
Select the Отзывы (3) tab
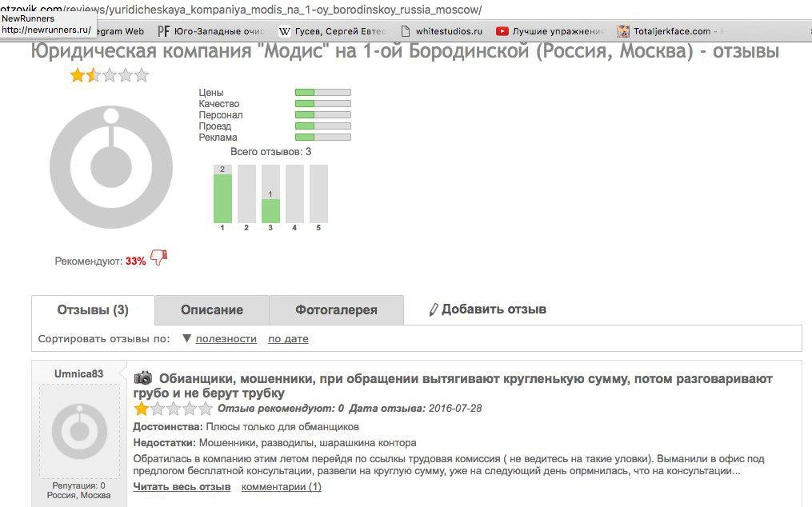click(x=93, y=310)
